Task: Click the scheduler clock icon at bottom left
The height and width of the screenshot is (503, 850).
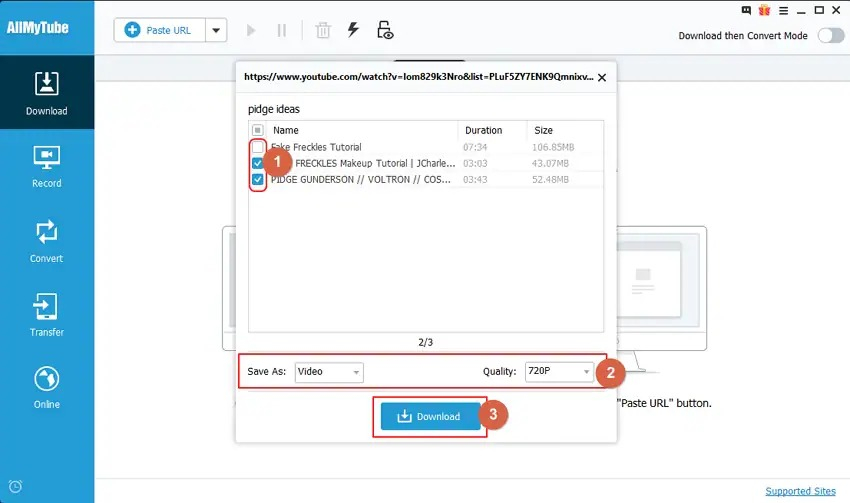Action: [x=16, y=486]
